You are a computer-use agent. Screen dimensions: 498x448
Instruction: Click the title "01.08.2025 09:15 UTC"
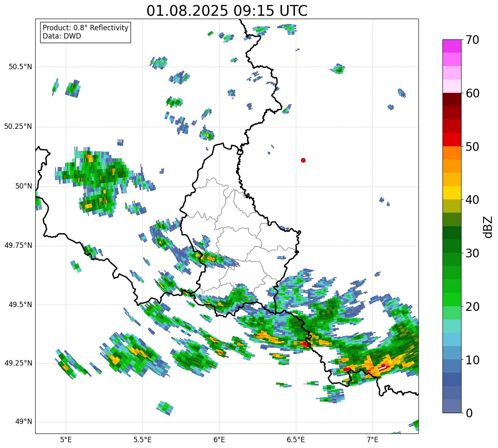pyautogui.click(x=227, y=10)
